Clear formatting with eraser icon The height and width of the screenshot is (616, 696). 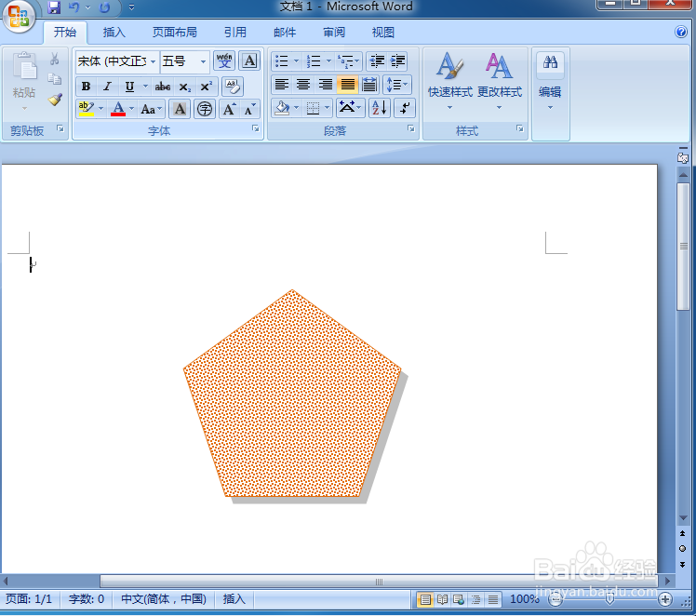(232, 87)
